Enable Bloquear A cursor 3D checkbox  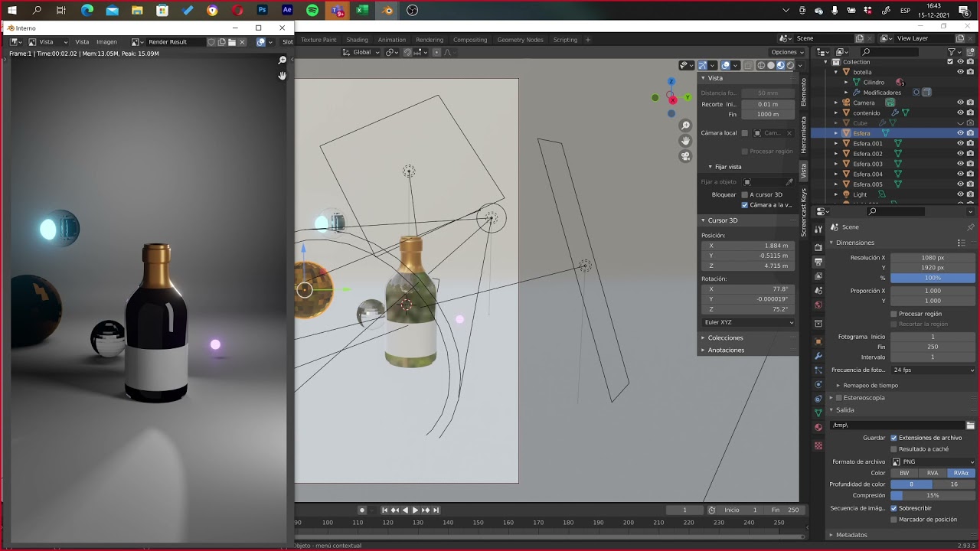744,194
